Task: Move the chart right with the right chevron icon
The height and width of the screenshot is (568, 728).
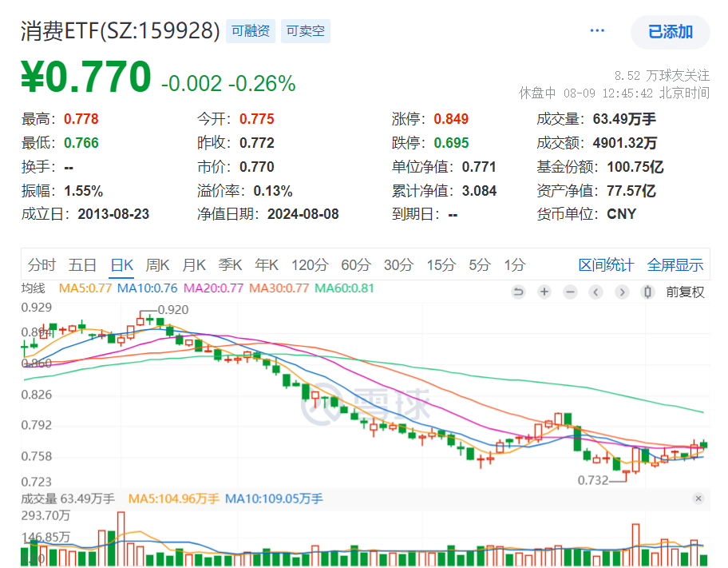Action: pyautogui.click(x=622, y=292)
